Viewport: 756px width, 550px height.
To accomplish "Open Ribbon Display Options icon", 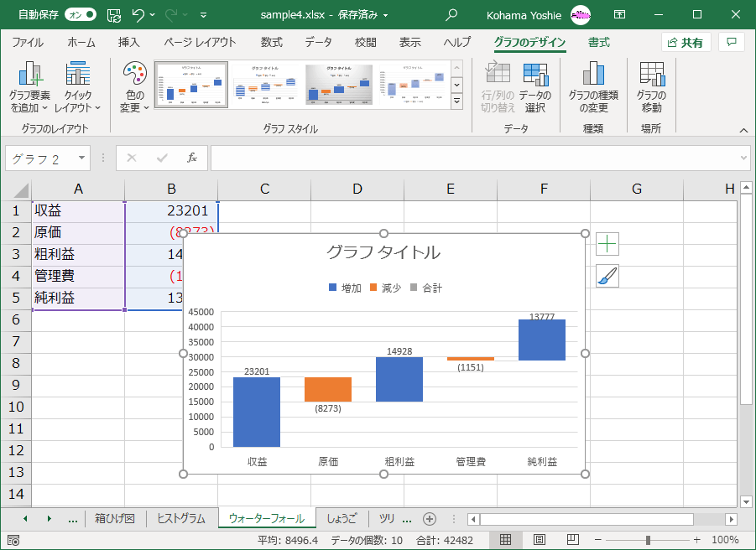I will click(619, 15).
